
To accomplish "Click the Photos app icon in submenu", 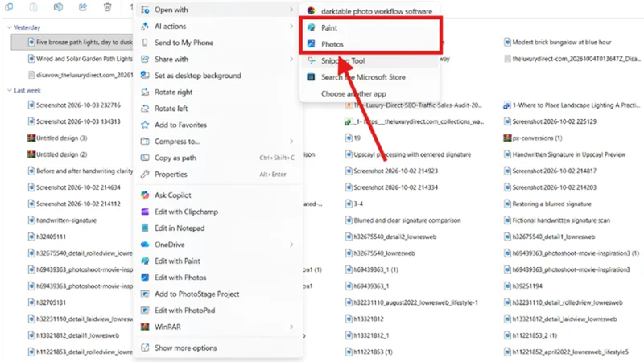I will point(311,44).
